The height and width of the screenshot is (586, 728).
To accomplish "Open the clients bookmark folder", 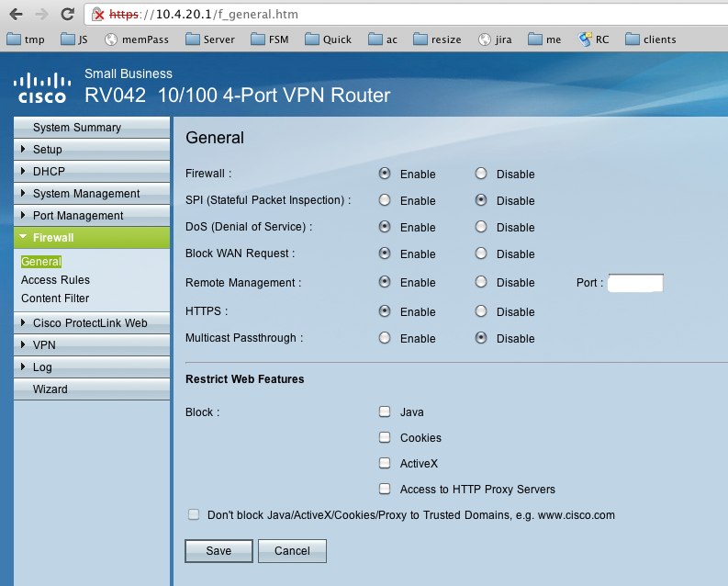I will (651, 39).
